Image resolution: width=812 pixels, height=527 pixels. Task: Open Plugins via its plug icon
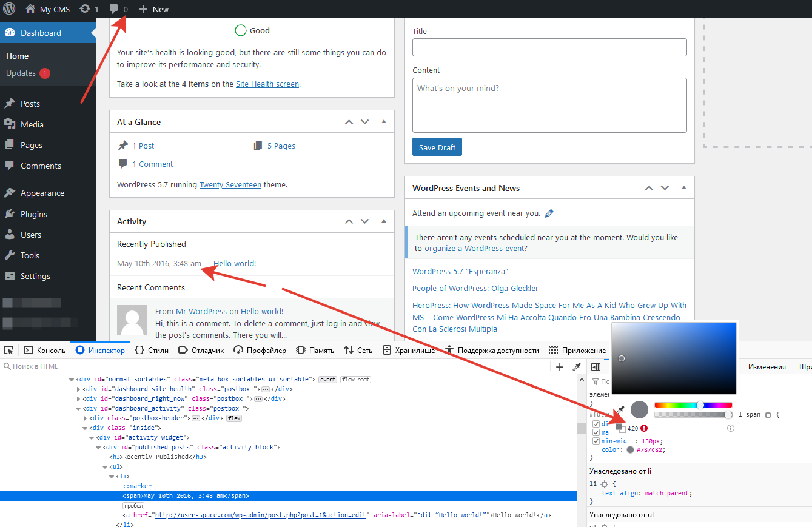point(10,214)
